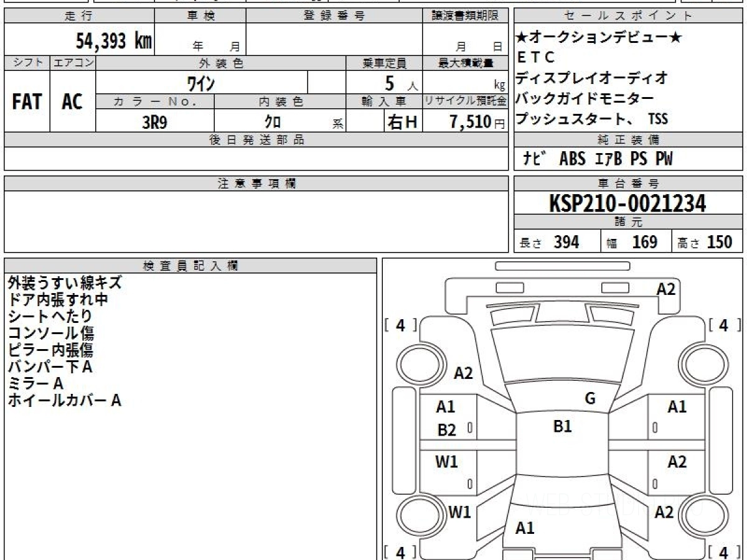This screenshot has width=747, height=560.
Task: Click the 乗車定員 header
Action: tap(384, 63)
